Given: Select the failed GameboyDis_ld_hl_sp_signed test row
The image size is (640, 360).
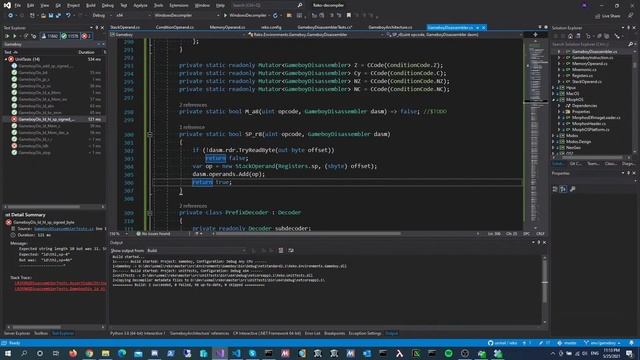Looking at the screenshot, I should 54,119.
